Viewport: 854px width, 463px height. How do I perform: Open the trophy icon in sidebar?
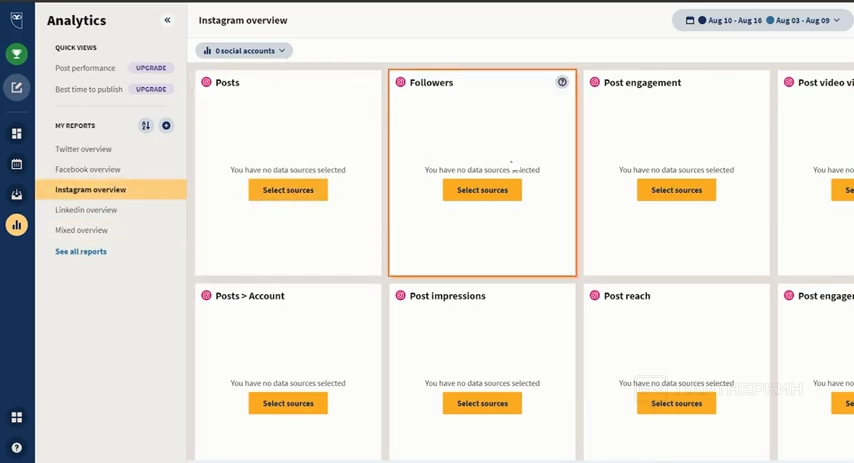point(16,54)
